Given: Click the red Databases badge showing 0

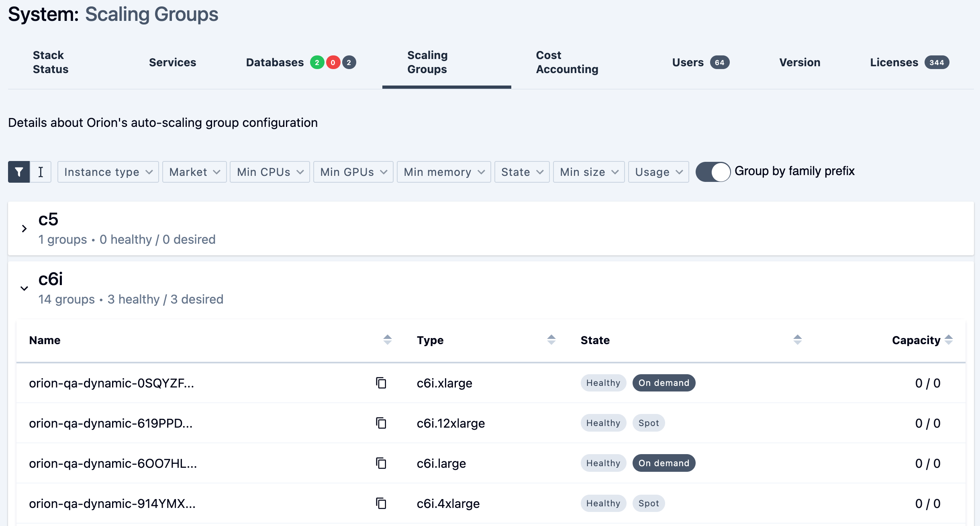Looking at the screenshot, I should click(x=333, y=62).
